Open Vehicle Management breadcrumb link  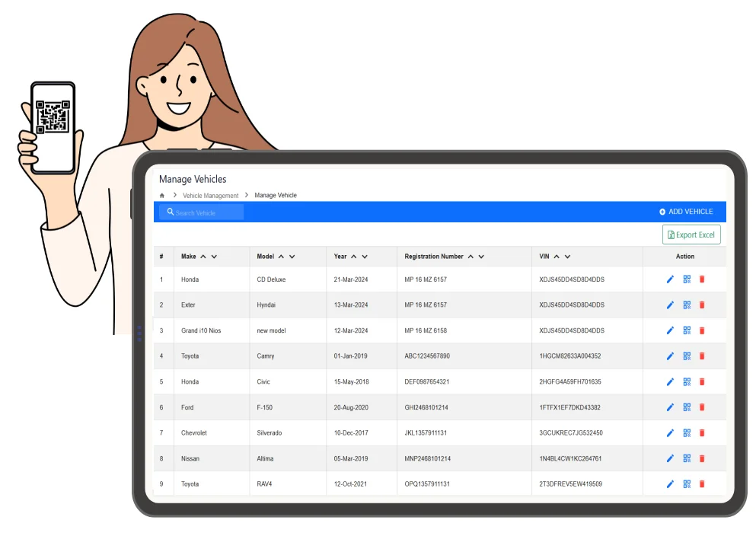[x=211, y=196]
